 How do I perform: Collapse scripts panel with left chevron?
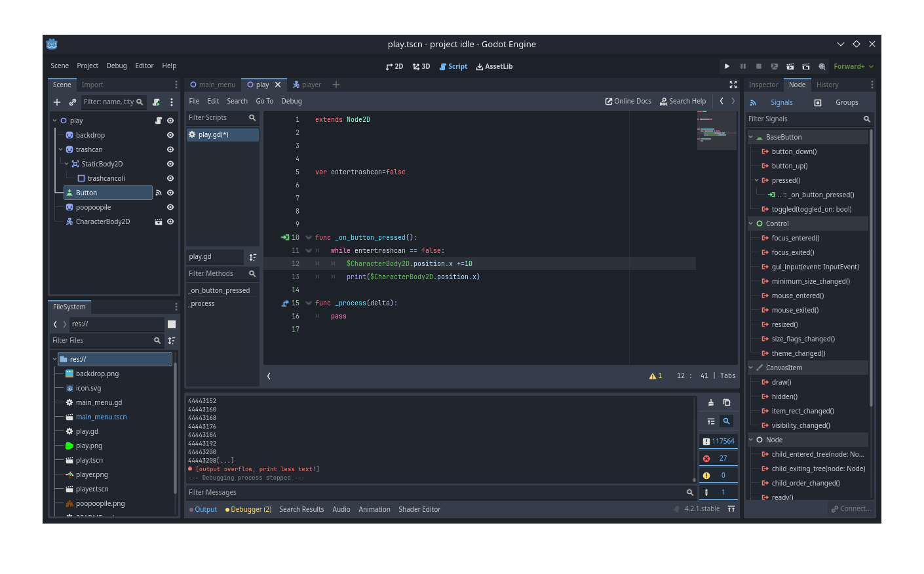point(269,376)
